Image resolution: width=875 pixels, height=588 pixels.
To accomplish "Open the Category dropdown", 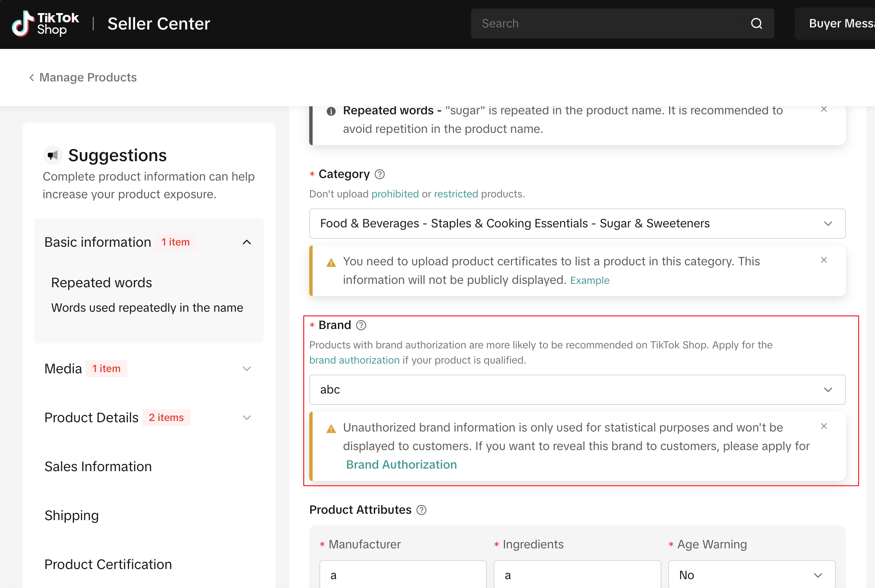I will [577, 224].
